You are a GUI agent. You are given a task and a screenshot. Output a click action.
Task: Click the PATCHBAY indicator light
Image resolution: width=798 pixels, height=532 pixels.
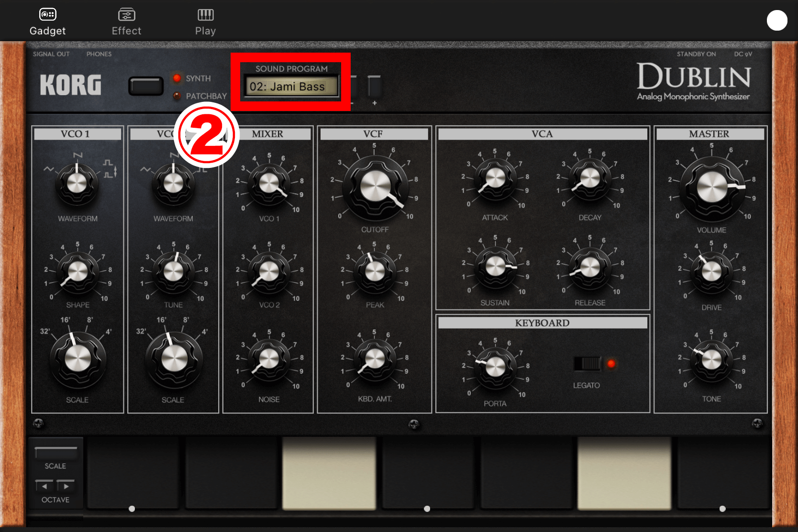pos(177,96)
